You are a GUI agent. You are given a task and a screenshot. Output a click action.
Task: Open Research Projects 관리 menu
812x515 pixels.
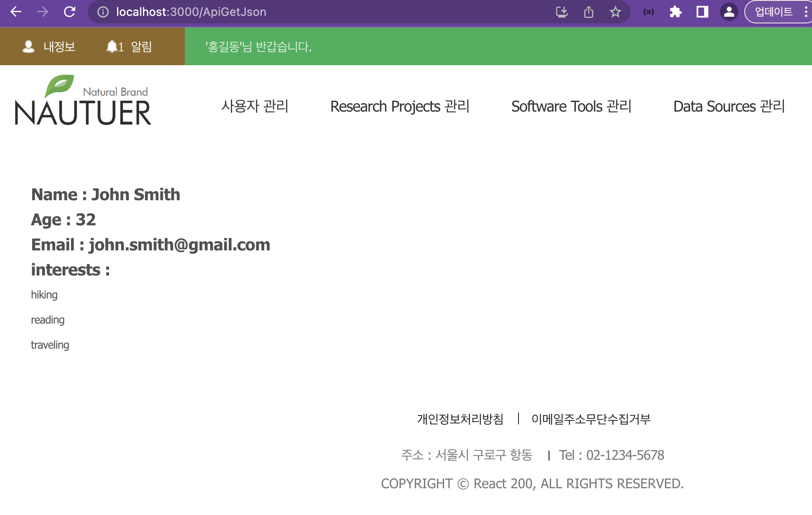point(400,106)
